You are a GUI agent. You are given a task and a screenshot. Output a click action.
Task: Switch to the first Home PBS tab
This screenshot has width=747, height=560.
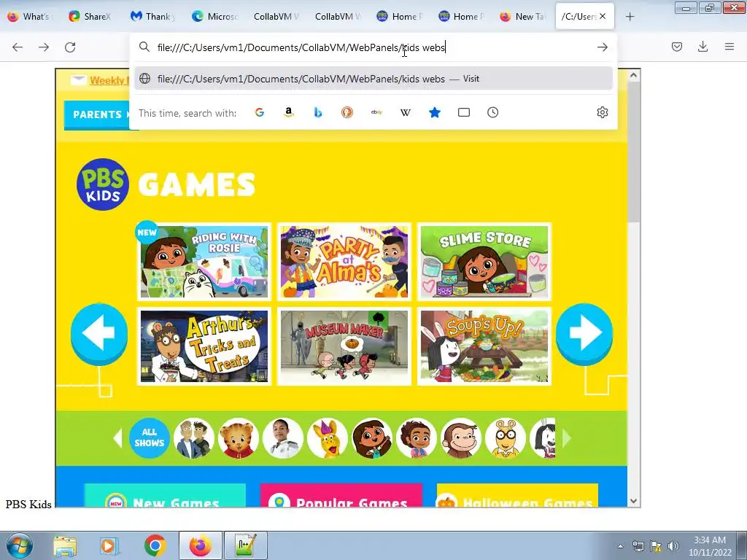399,17
